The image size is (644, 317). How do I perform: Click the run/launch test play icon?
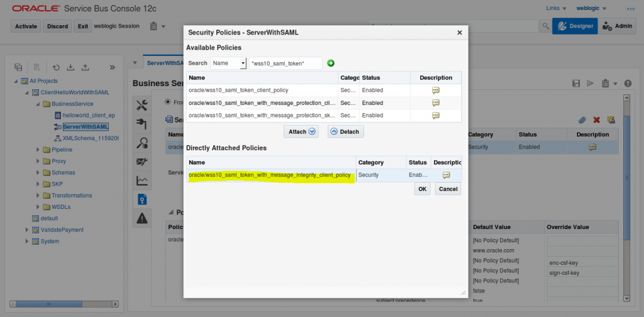click(x=590, y=84)
